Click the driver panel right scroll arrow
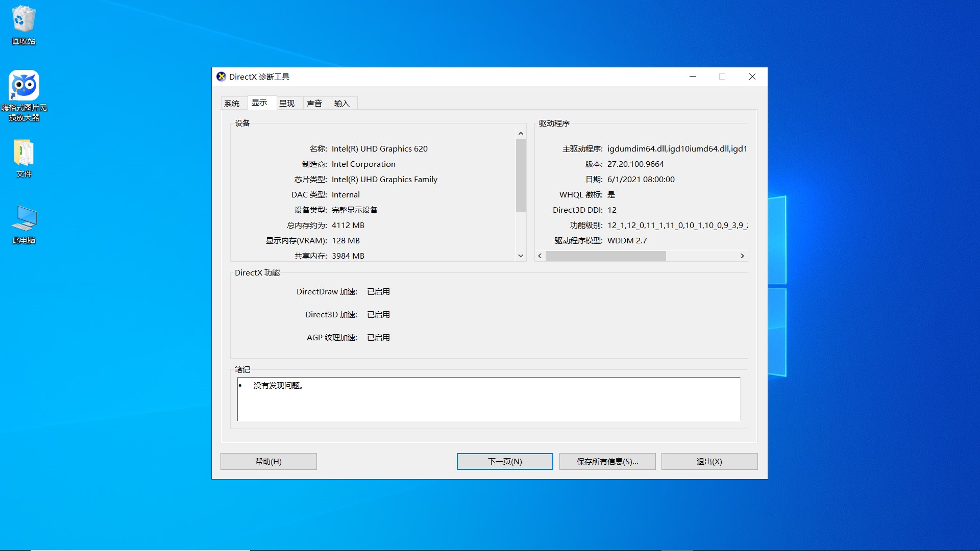 pos(743,256)
